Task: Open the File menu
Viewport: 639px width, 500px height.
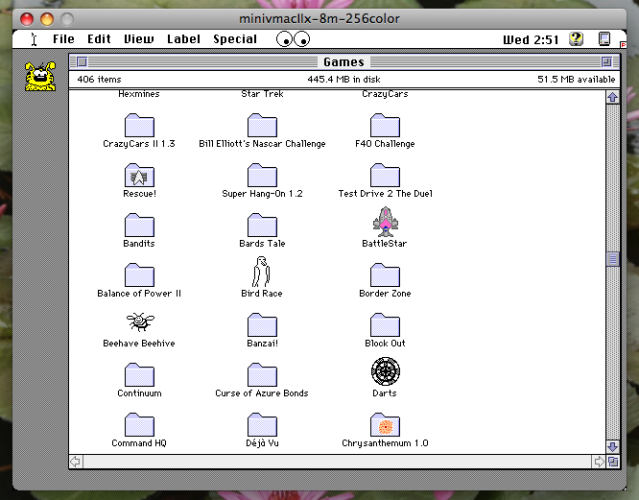Action: click(64, 39)
